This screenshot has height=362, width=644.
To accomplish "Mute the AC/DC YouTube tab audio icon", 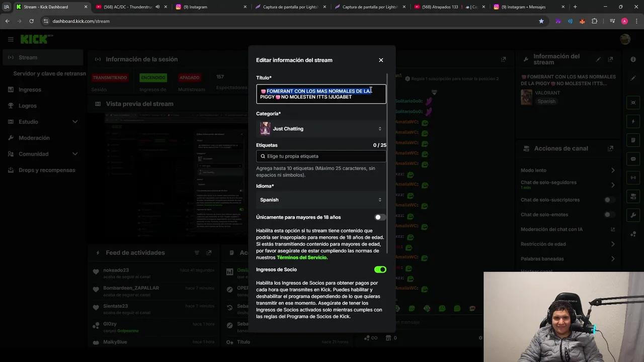I will point(157,7).
